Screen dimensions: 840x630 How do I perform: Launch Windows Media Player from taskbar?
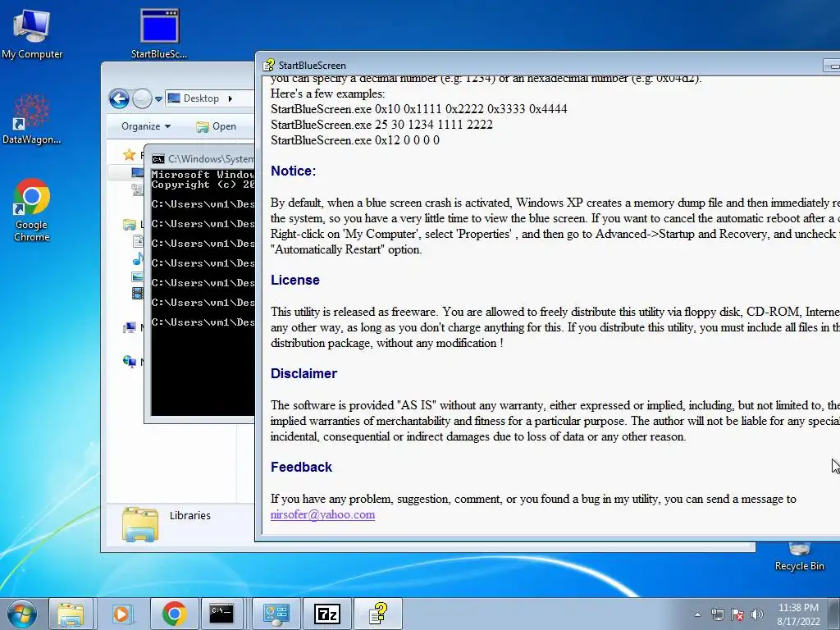coord(121,614)
